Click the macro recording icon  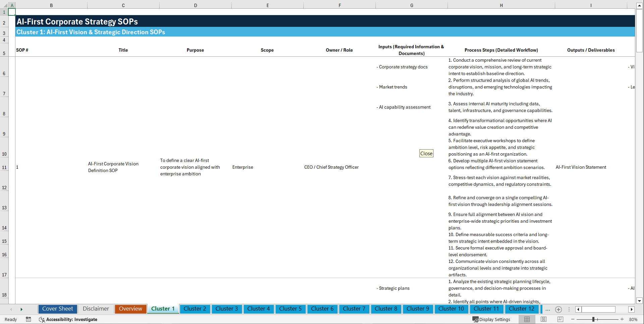click(28, 319)
